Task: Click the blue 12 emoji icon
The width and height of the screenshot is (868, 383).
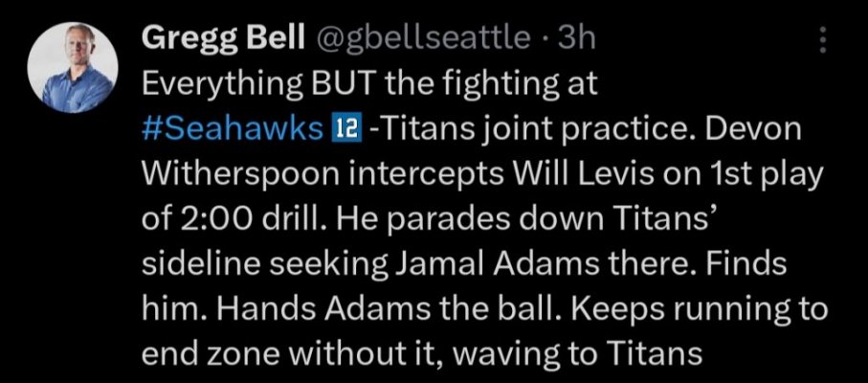Action: point(345,129)
